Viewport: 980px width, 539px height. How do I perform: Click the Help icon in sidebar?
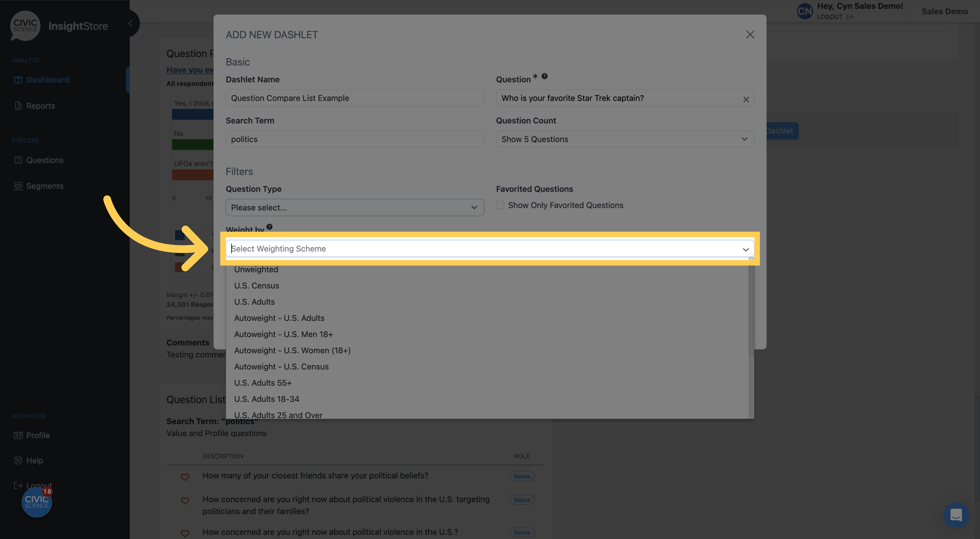pos(18,459)
